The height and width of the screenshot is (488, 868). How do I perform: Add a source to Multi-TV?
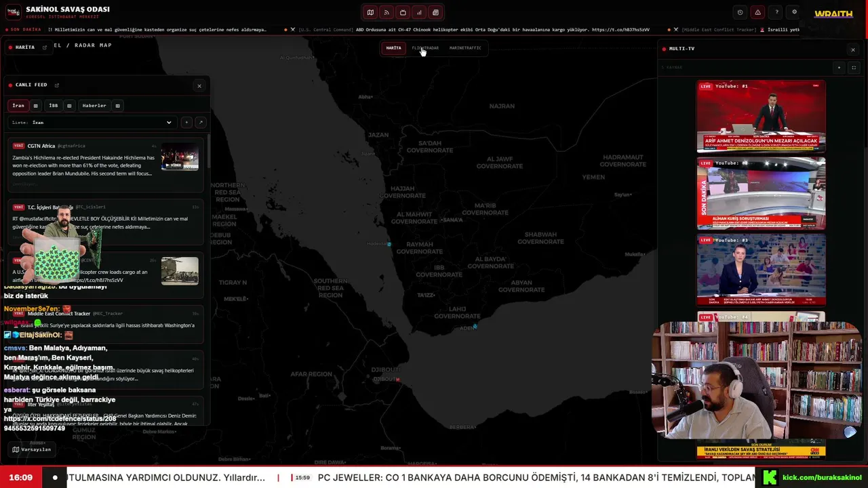pyautogui.click(x=839, y=68)
